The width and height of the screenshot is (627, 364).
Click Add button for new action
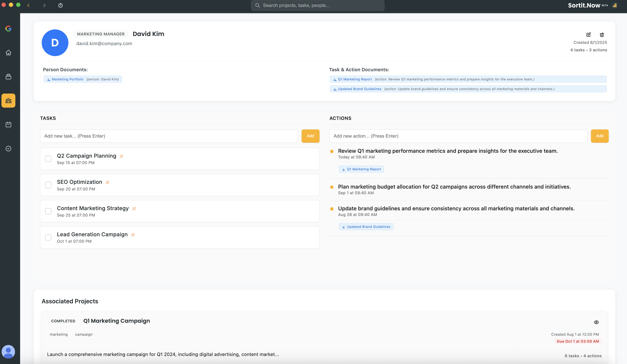tap(599, 136)
